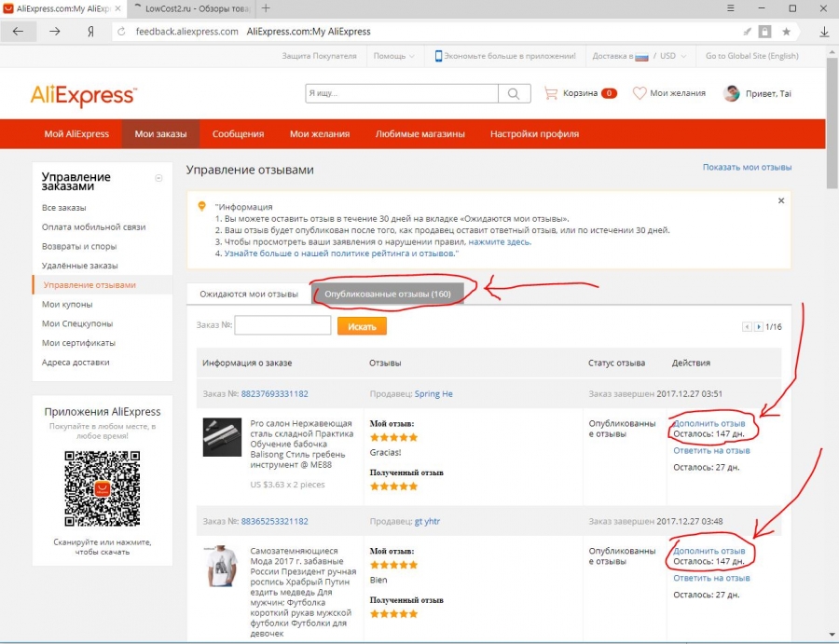Click Дополнить отзыв for first order
839x644 pixels.
(x=708, y=422)
